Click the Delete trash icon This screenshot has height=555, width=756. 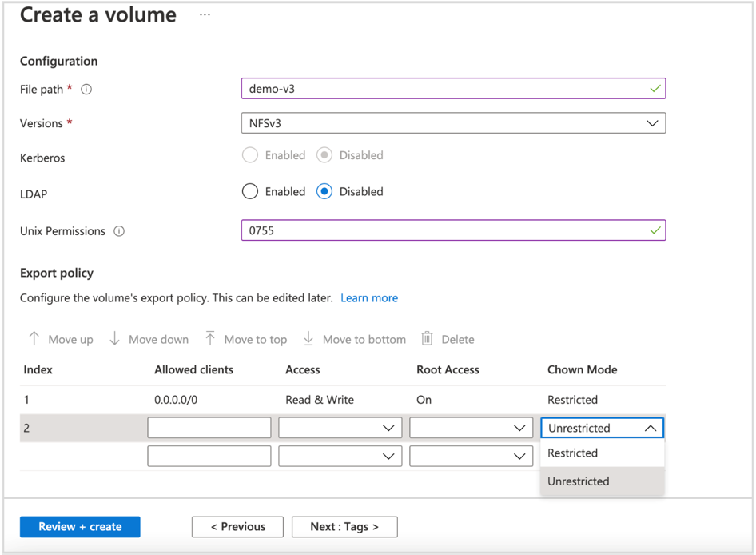[x=428, y=339]
